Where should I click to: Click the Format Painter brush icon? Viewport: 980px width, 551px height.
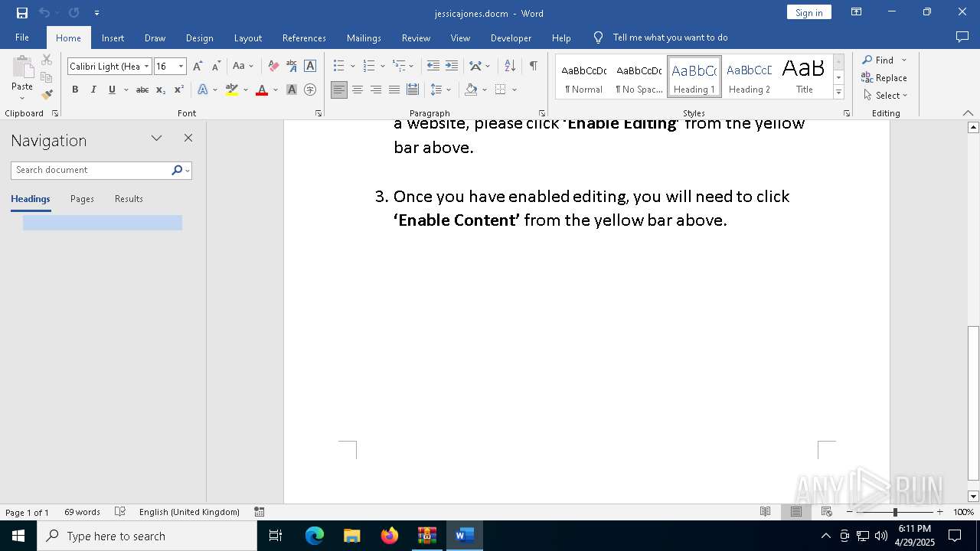coord(47,95)
